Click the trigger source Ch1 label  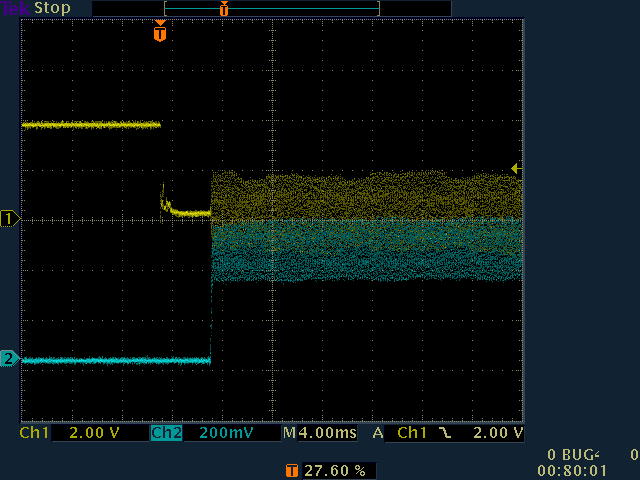point(412,434)
